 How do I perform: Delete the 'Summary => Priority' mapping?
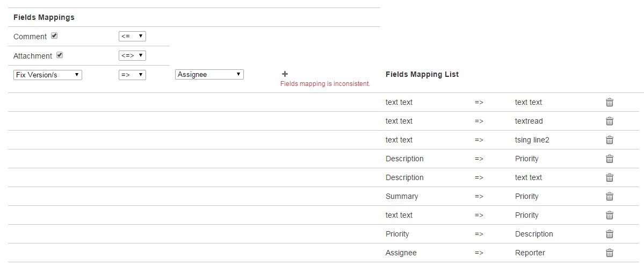tap(610, 196)
